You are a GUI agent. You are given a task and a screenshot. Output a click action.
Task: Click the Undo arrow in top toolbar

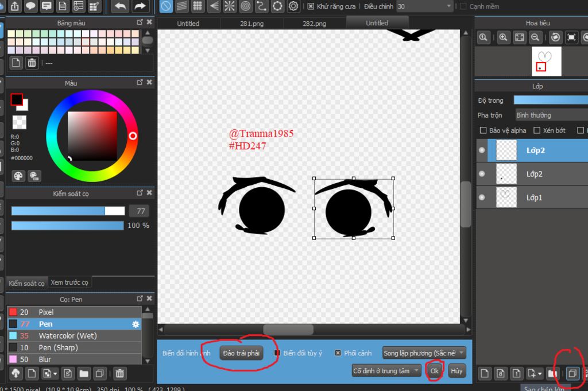point(119,6)
